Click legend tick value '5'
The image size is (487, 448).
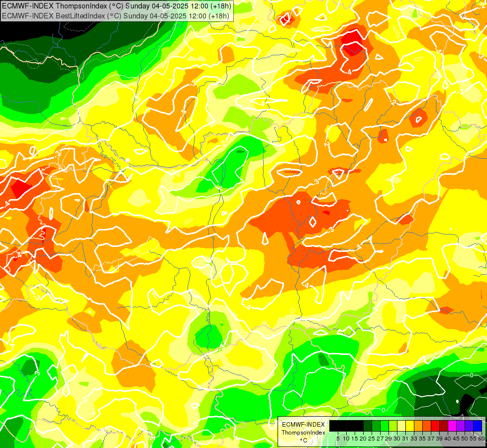point(338,439)
